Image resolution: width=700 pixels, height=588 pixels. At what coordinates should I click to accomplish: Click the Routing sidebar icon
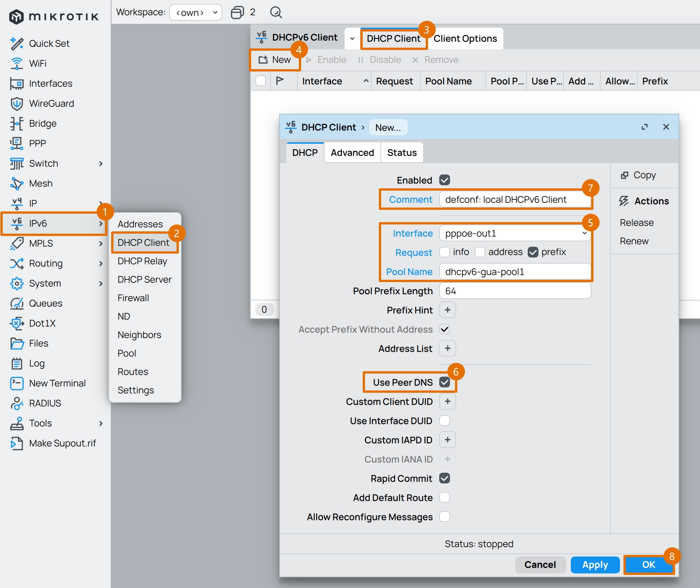coord(17,263)
